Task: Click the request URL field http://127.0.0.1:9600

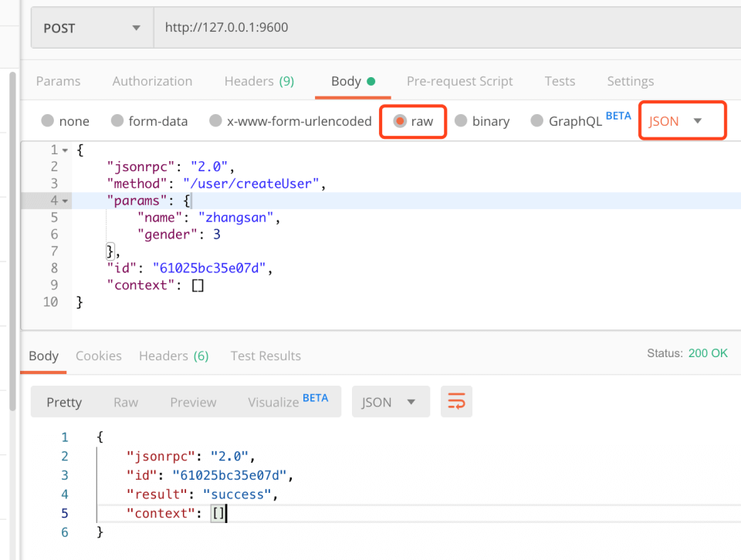Action: [447, 28]
